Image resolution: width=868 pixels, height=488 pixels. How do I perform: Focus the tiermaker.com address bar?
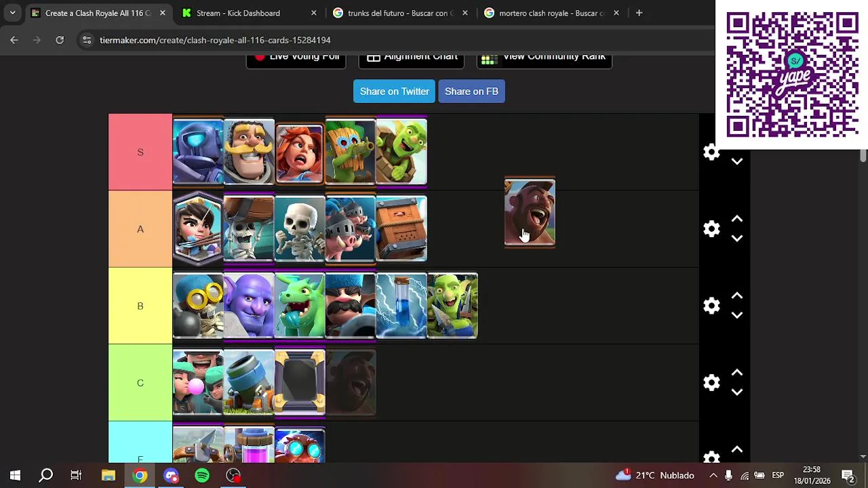tap(393, 40)
